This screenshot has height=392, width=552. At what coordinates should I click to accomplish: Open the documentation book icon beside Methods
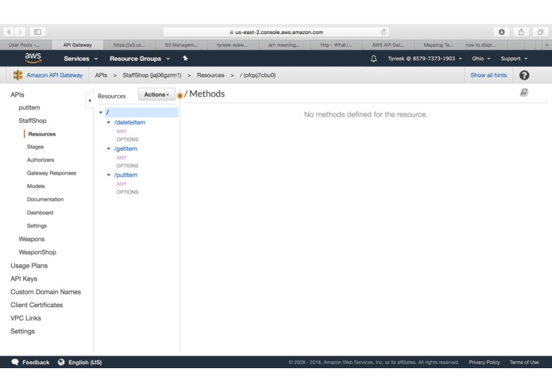tap(524, 93)
